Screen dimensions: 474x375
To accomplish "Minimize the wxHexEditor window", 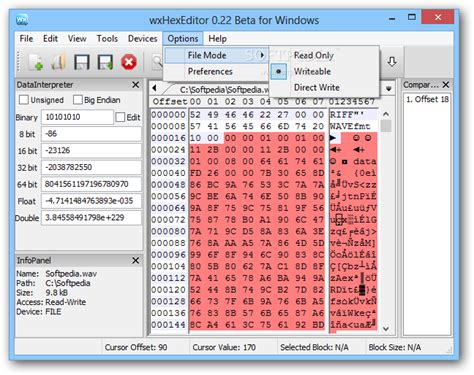I will tap(392, 18).
